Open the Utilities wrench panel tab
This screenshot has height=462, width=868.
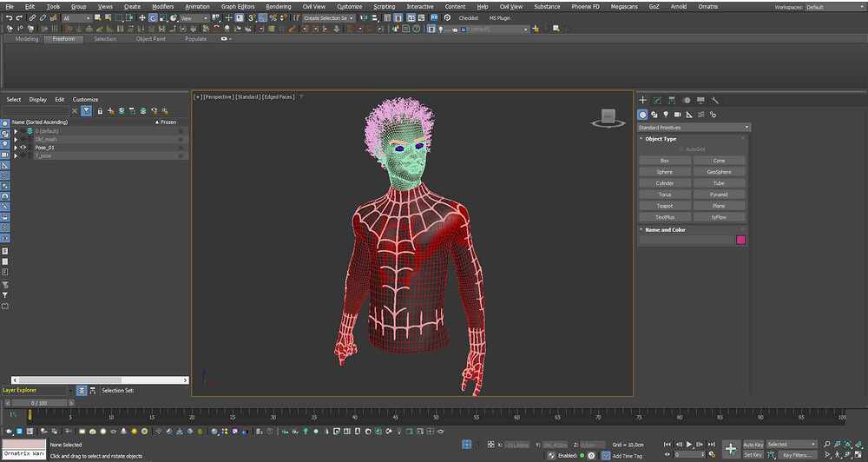coord(714,100)
